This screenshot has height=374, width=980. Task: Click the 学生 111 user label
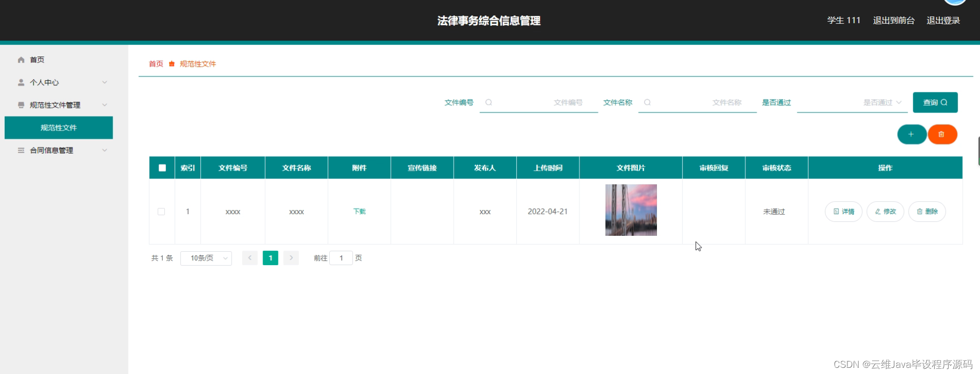pyautogui.click(x=844, y=21)
